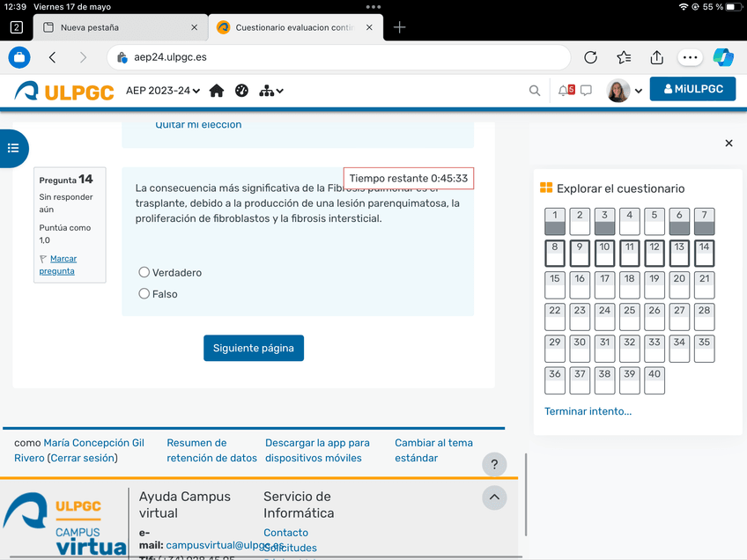747x560 pixels.
Task: Close the Nueva pestaña tab
Action: point(194,27)
